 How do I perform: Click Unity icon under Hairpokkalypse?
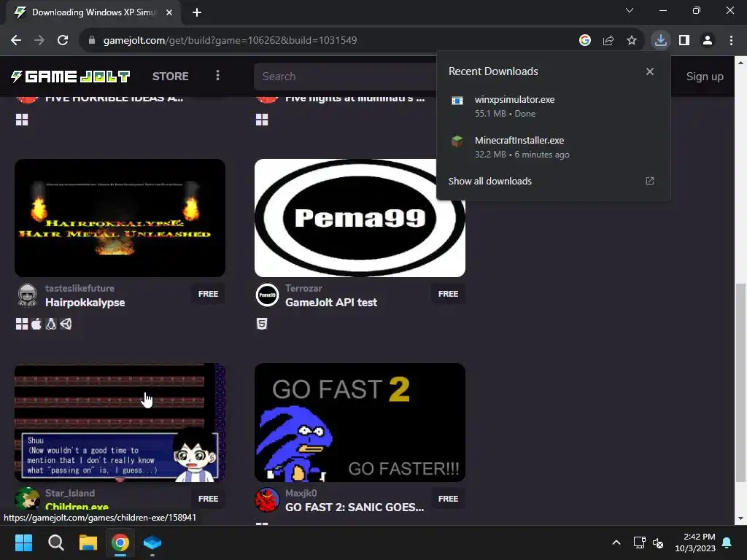[x=66, y=324]
